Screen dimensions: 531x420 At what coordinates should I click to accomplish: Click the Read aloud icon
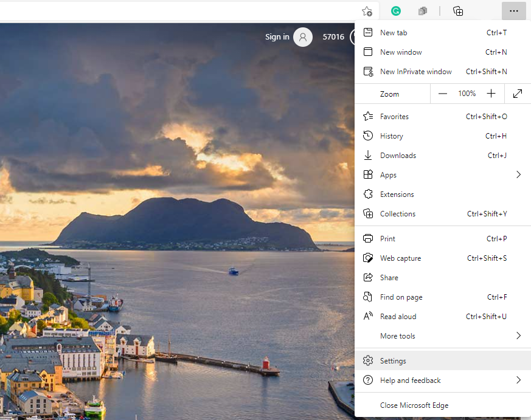pyautogui.click(x=367, y=316)
